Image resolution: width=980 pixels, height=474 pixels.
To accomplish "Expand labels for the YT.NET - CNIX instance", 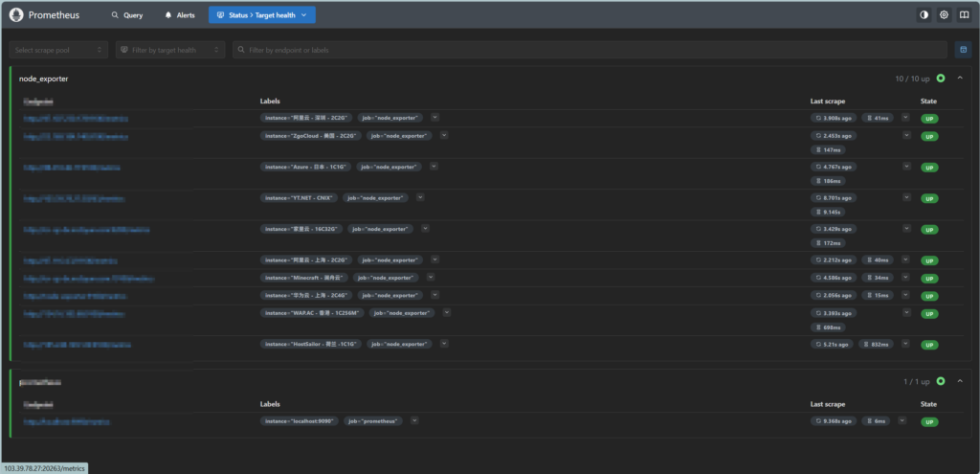I will pos(421,197).
